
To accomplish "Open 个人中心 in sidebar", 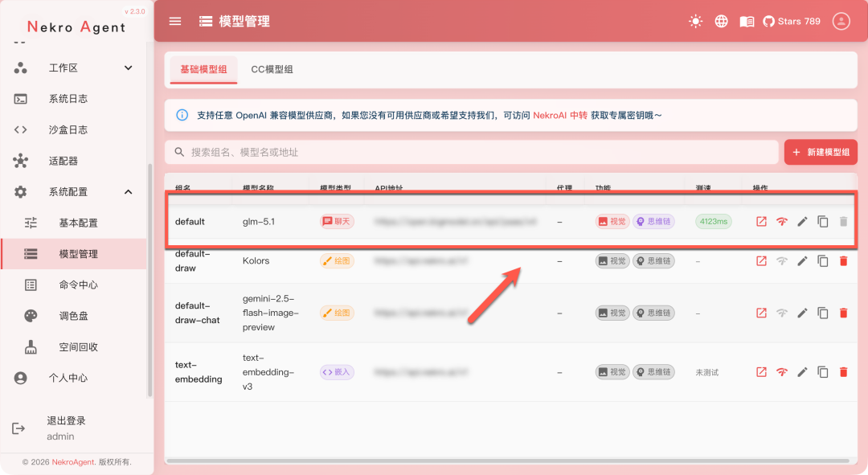I will click(x=74, y=378).
